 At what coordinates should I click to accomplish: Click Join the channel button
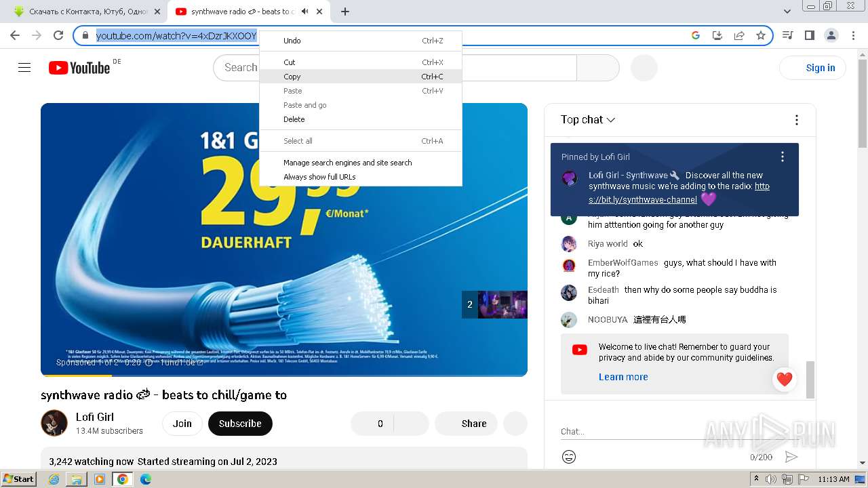182,424
